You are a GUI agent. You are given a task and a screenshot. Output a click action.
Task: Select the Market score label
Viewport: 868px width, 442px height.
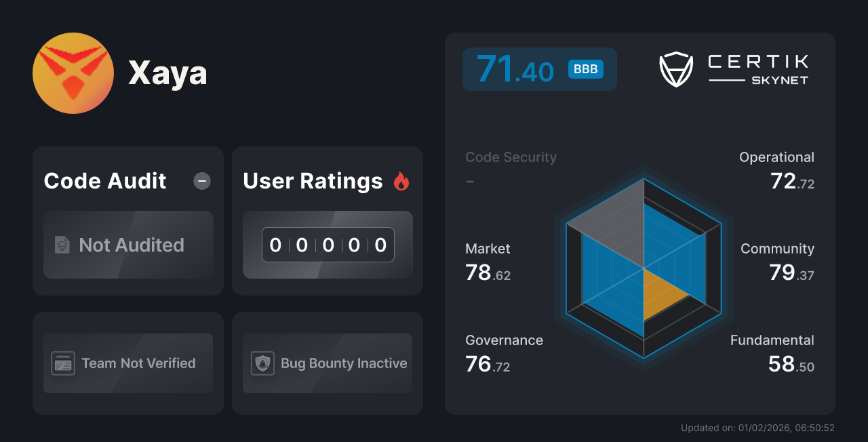[488, 249]
